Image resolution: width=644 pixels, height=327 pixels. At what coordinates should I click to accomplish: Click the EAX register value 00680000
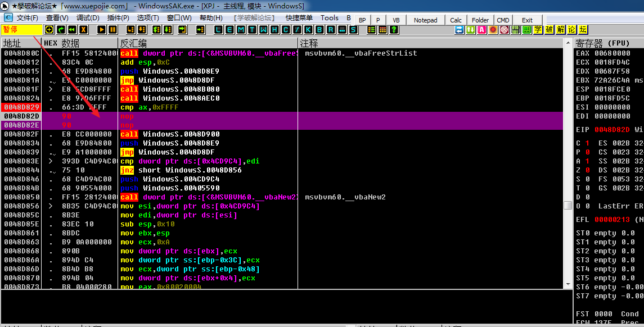coord(613,53)
